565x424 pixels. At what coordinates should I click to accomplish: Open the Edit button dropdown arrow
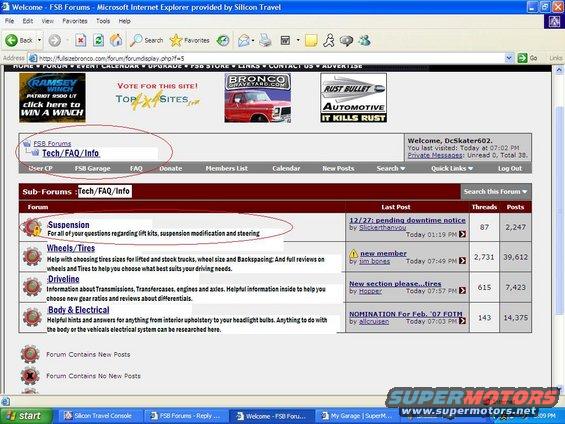298,40
